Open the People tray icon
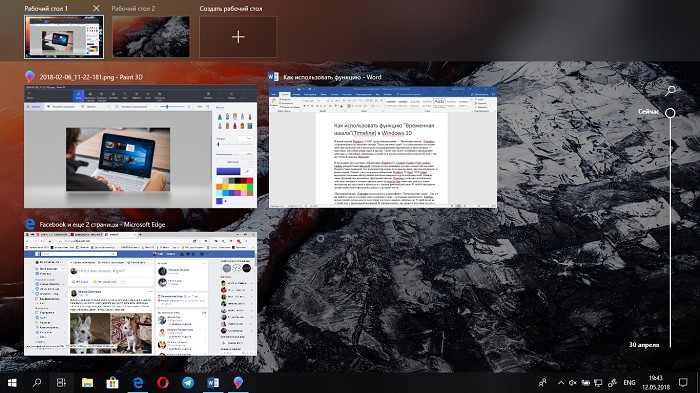This screenshot has height=393, width=700. tap(542, 383)
